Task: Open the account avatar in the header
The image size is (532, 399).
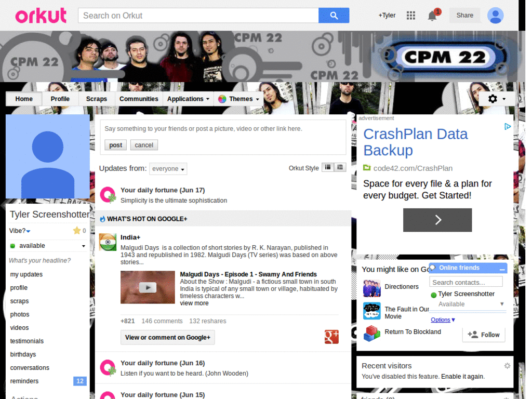Action: (495, 15)
